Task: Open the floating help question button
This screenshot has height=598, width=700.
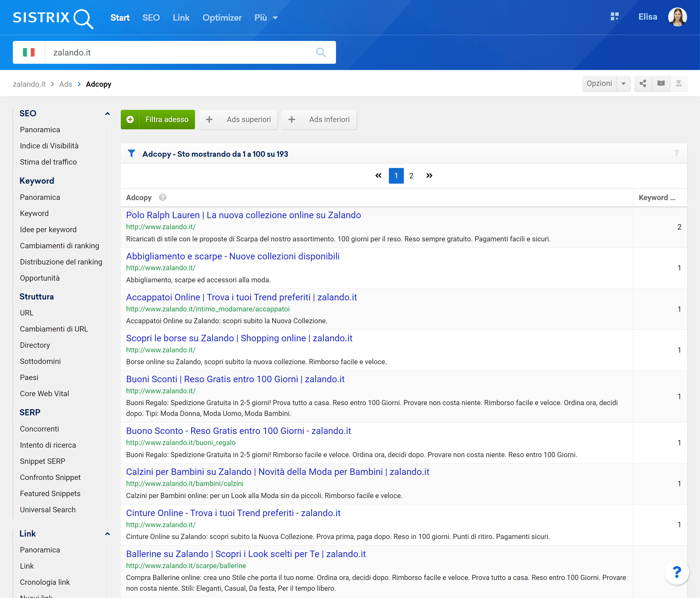Action: 676,572
